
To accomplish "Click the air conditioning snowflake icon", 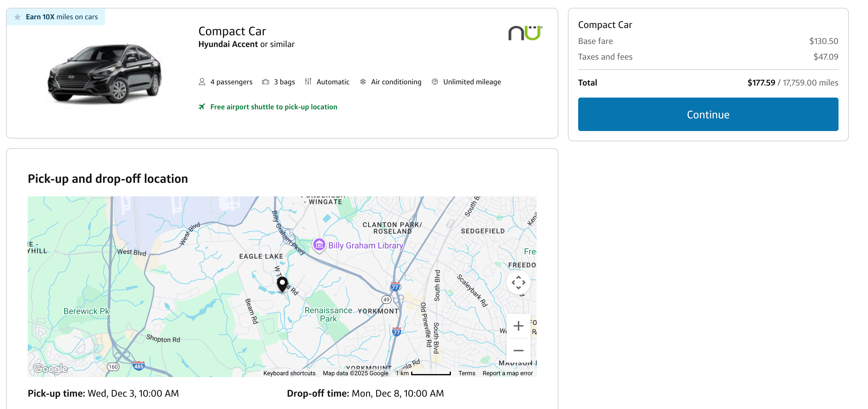I will point(363,82).
